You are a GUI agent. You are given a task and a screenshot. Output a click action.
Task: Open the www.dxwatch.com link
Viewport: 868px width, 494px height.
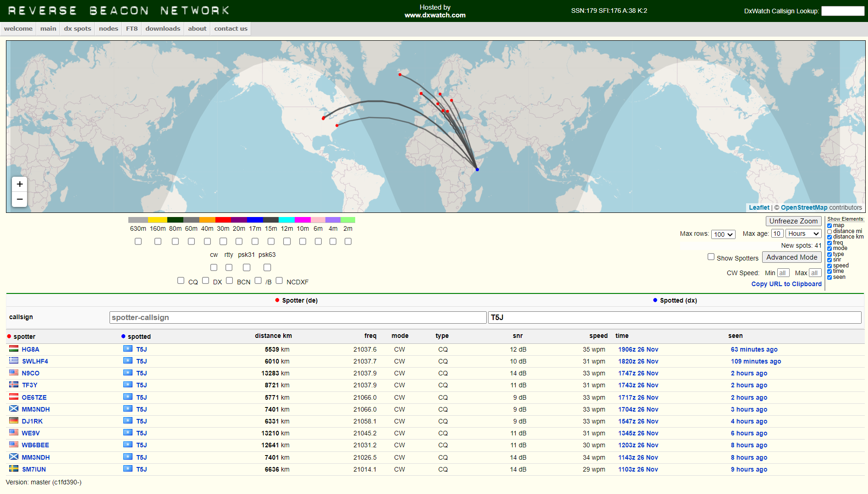point(435,15)
